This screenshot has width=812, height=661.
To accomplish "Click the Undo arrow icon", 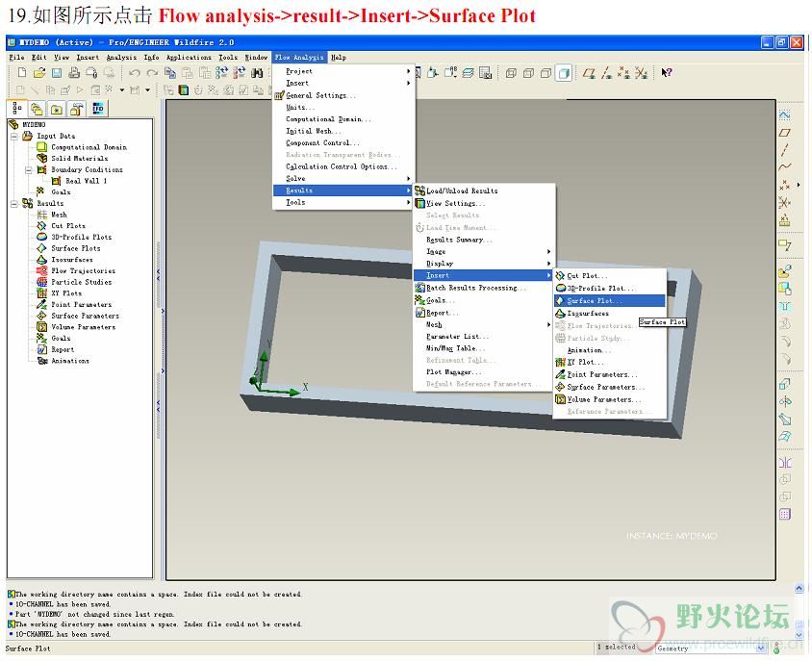I will click(x=135, y=73).
